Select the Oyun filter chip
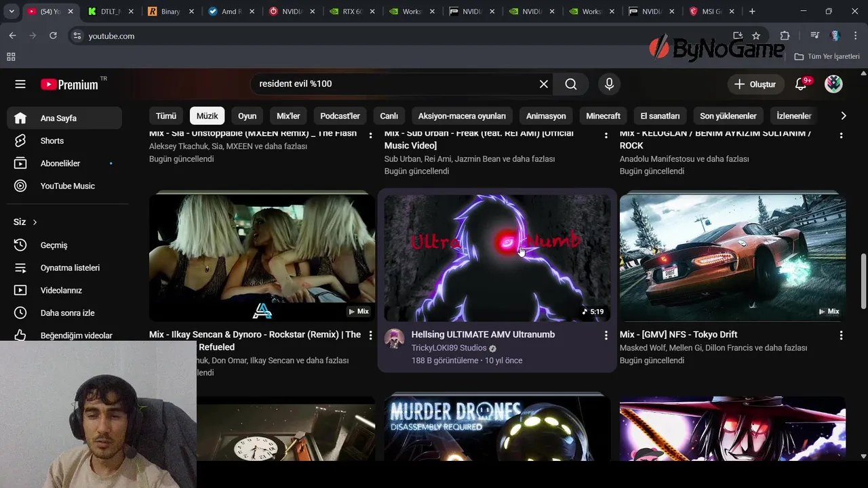The width and height of the screenshot is (868, 488). pyautogui.click(x=247, y=116)
